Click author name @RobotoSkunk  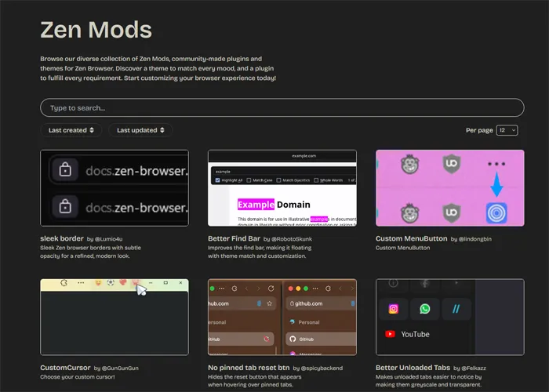point(292,239)
